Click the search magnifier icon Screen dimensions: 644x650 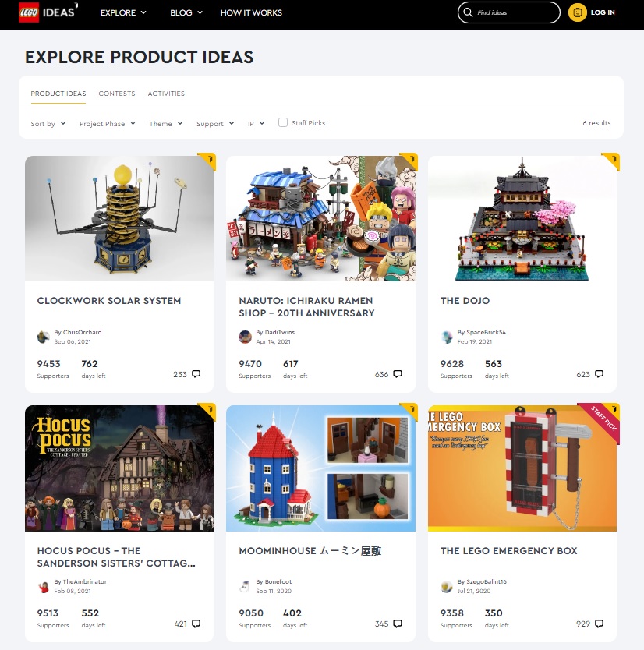(468, 12)
